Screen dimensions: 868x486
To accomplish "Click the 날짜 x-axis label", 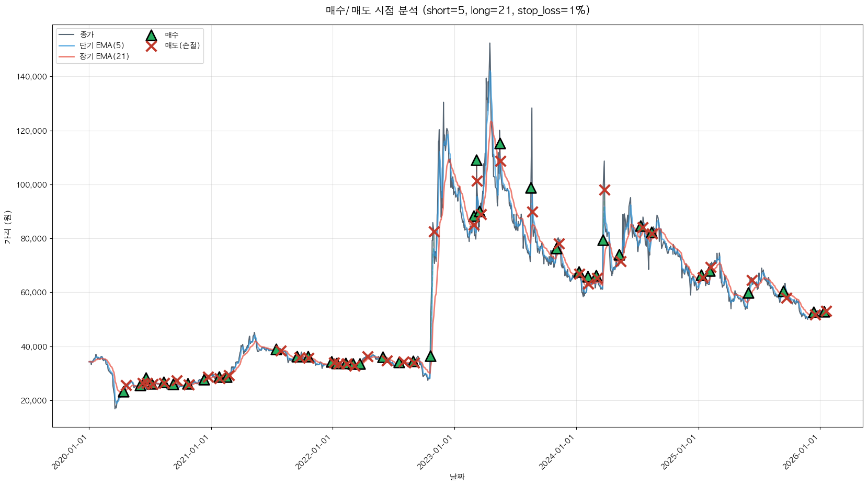I will 458,477.
